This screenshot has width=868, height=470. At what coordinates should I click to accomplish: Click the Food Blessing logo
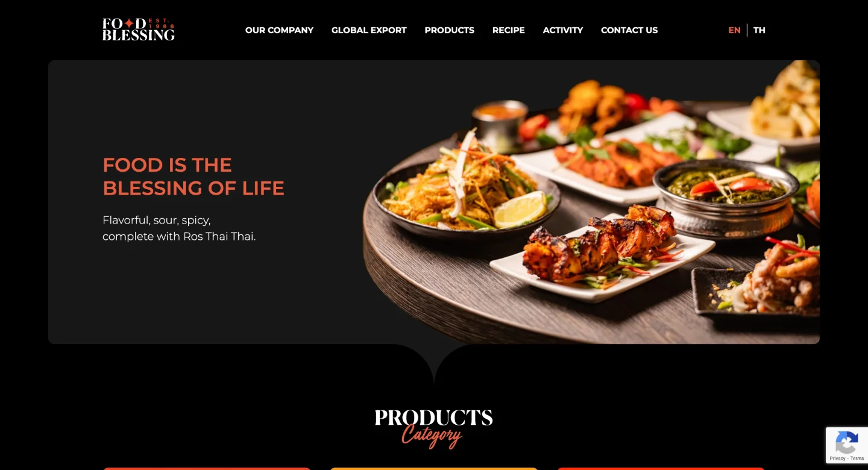(x=139, y=30)
